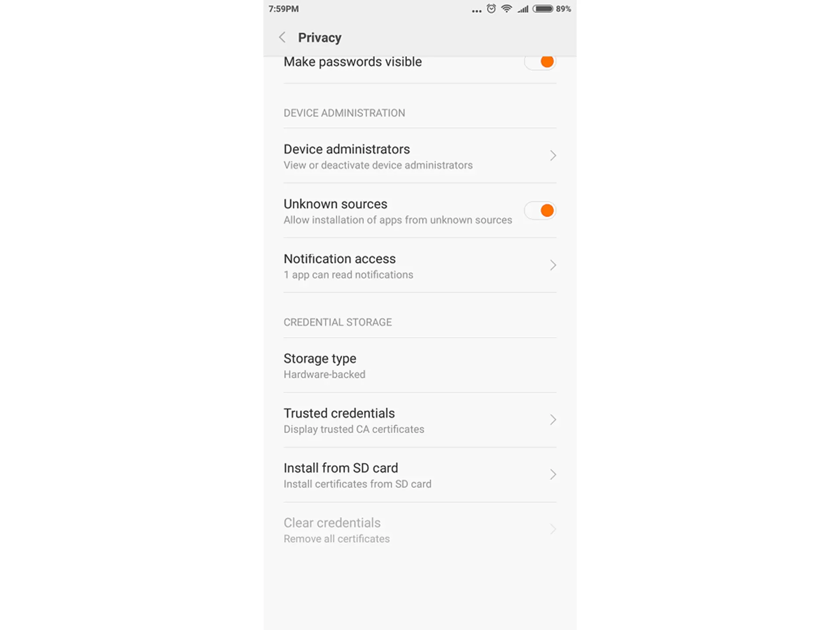The width and height of the screenshot is (840, 630).
Task: Tap the signal strength icon in status bar
Action: tap(525, 9)
